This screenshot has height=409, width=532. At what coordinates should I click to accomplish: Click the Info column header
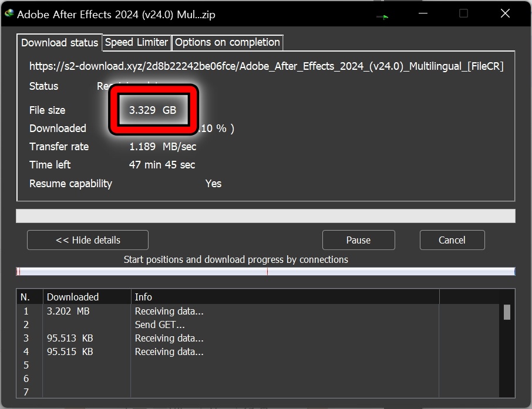285,297
